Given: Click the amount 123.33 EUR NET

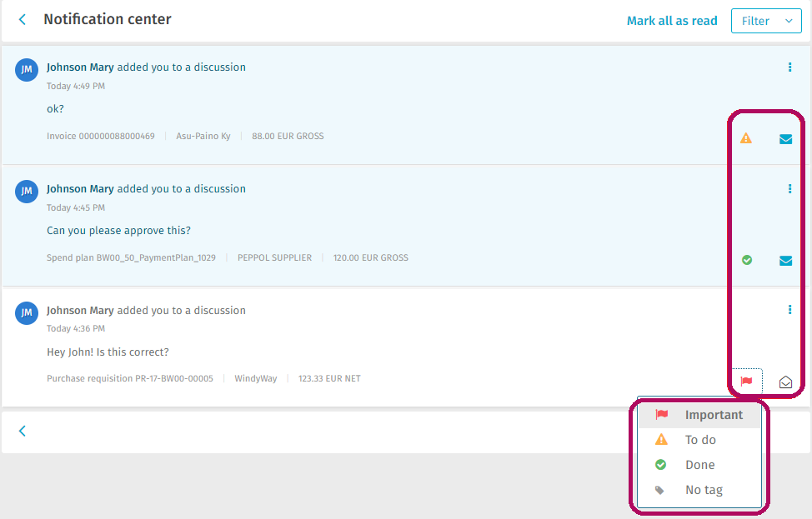Looking at the screenshot, I should [x=329, y=378].
